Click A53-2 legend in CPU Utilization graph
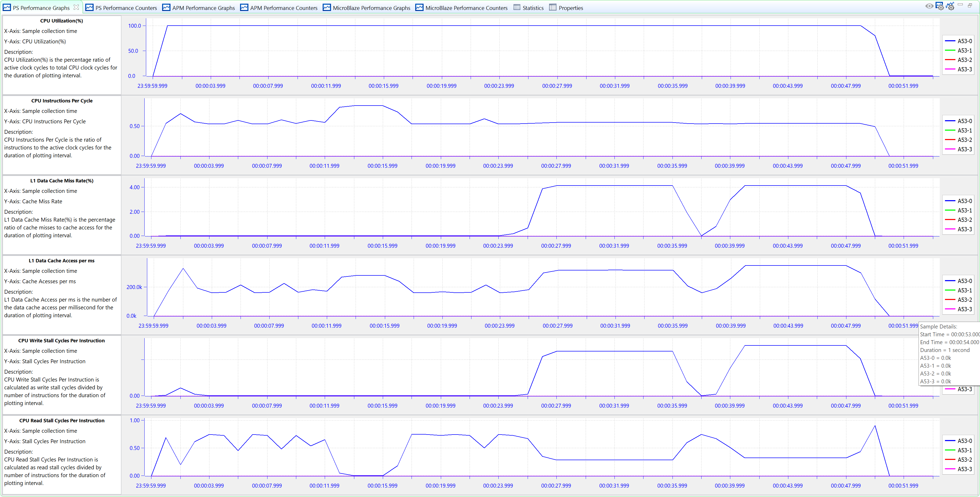 pos(958,60)
